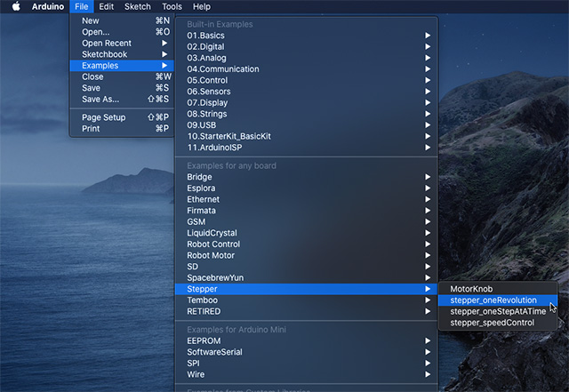This screenshot has width=569, height=392.
Task: Open the stepper_oneRevolution example sketch
Action: (x=493, y=300)
